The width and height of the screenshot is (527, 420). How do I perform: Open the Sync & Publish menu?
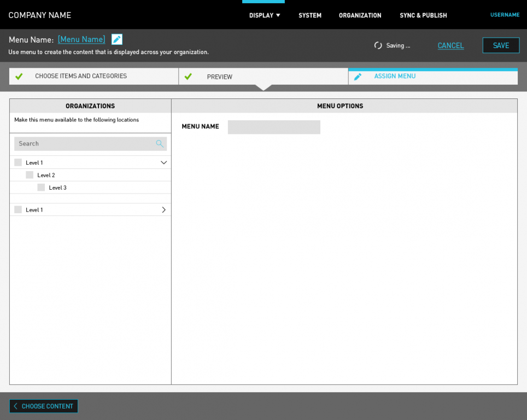[x=423, y=15]
